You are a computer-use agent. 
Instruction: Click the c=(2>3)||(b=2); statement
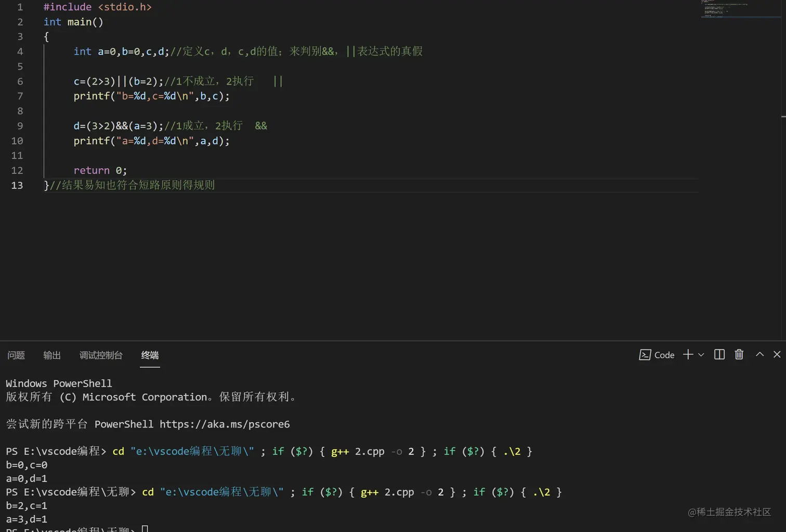[x=119, y=82]
